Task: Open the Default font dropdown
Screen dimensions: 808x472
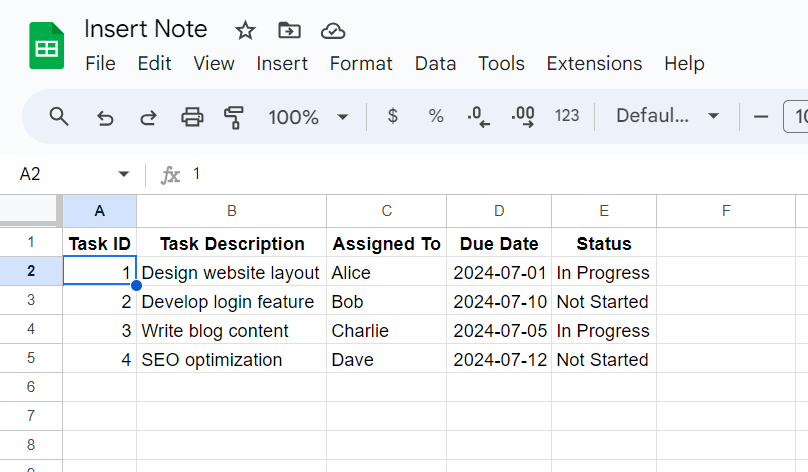Action: [x=668, y=116]
